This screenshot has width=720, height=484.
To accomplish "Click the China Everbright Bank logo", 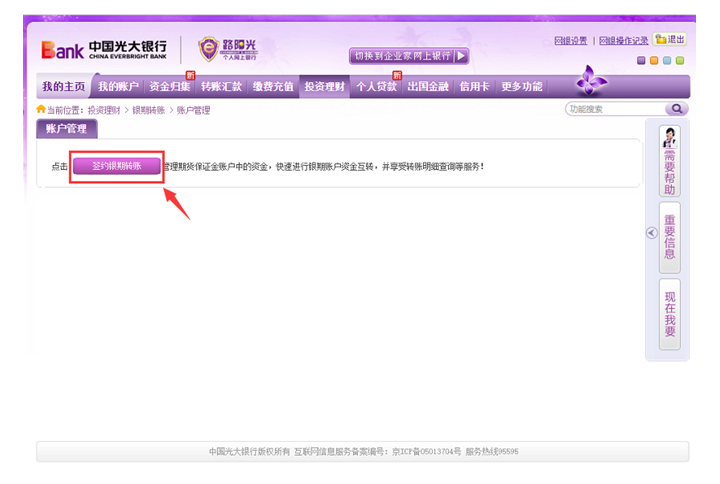I will [x=104, y=49].
